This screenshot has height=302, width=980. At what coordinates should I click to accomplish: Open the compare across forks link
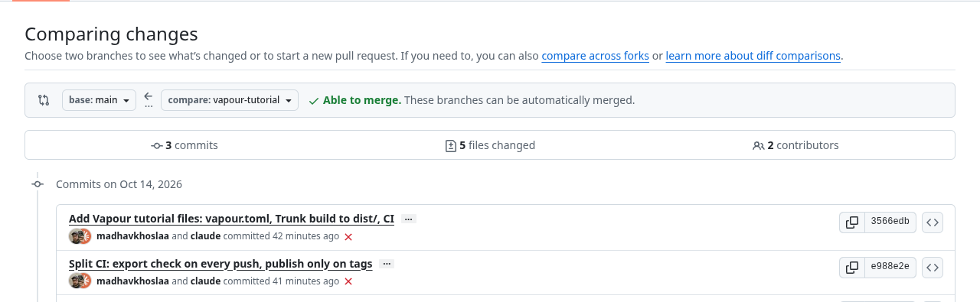point(595,56)
